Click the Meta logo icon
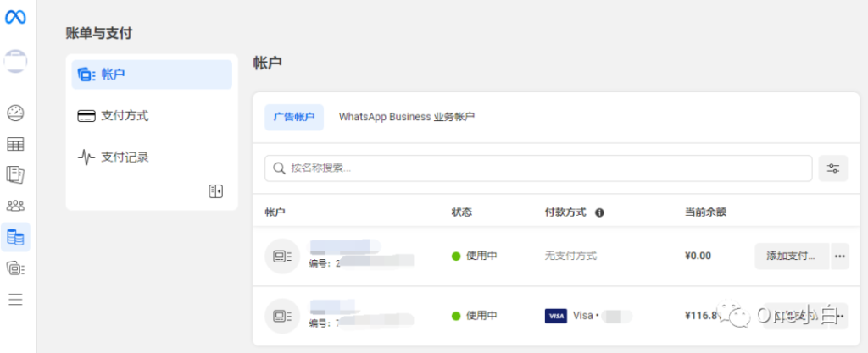Image resolution: width=868 pixels, height=353 pixels. [15, 18]
